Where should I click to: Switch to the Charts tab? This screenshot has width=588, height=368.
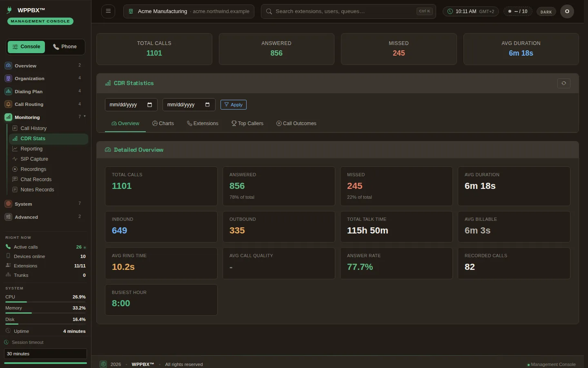[x=163, y=123]
